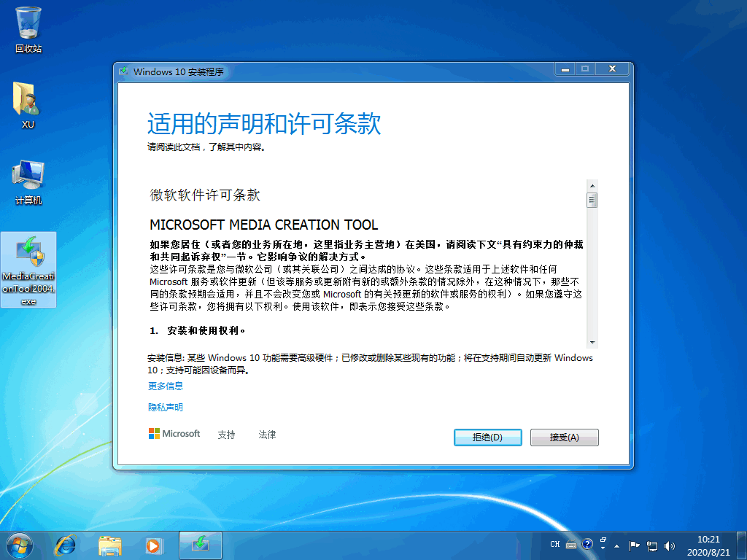The image size is (747, 560).
Task: Switch to the running Media Creation Tool
Action: 200,545
